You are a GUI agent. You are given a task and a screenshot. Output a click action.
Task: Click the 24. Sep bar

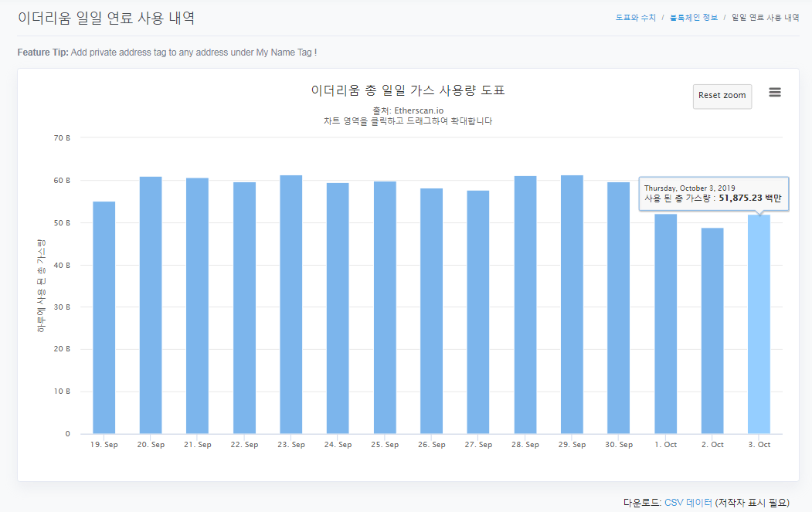tap(338, 308)
